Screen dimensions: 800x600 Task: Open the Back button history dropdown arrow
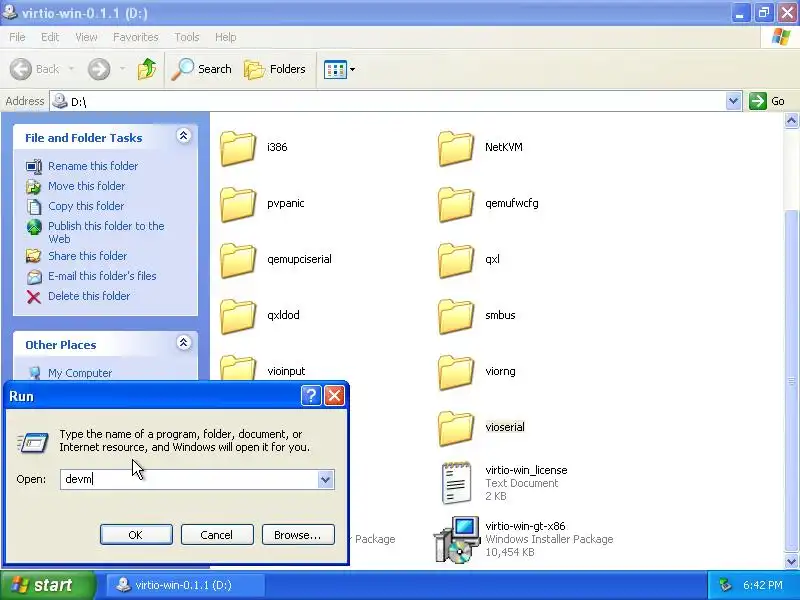(x=71, y=69)
